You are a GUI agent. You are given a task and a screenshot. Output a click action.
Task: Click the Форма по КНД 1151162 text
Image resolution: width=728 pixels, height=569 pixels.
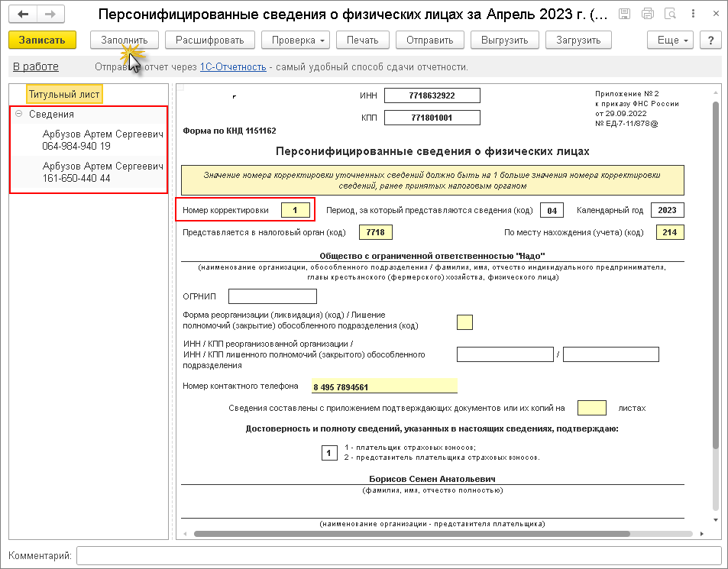[x=229, y=131]
